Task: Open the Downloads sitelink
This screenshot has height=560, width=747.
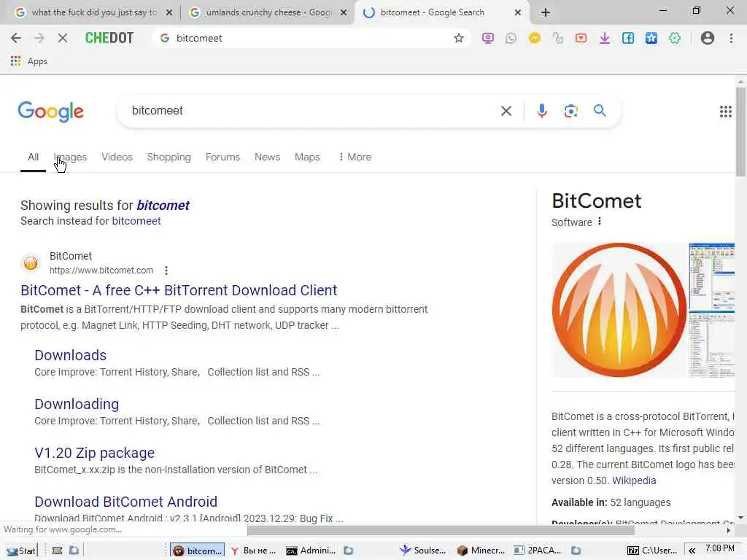Action: (71, 355)
